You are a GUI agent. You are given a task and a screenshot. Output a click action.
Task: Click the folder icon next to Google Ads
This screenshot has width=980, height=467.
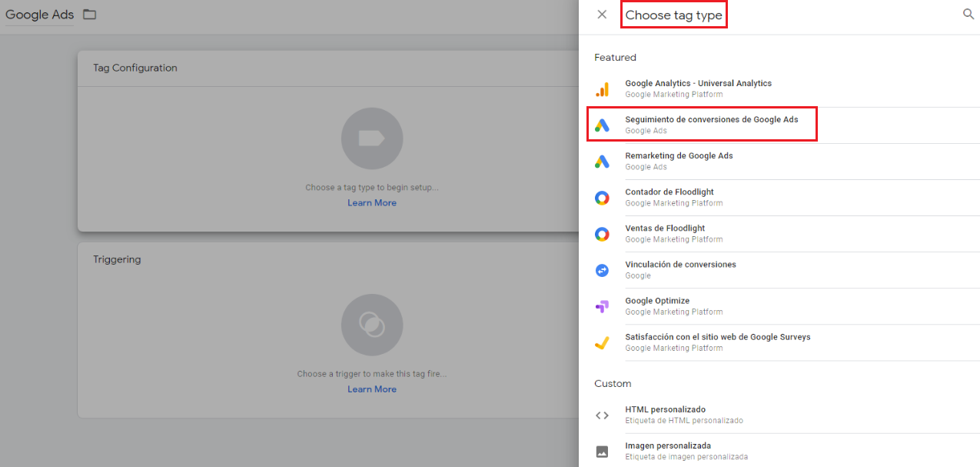point(90,15)
